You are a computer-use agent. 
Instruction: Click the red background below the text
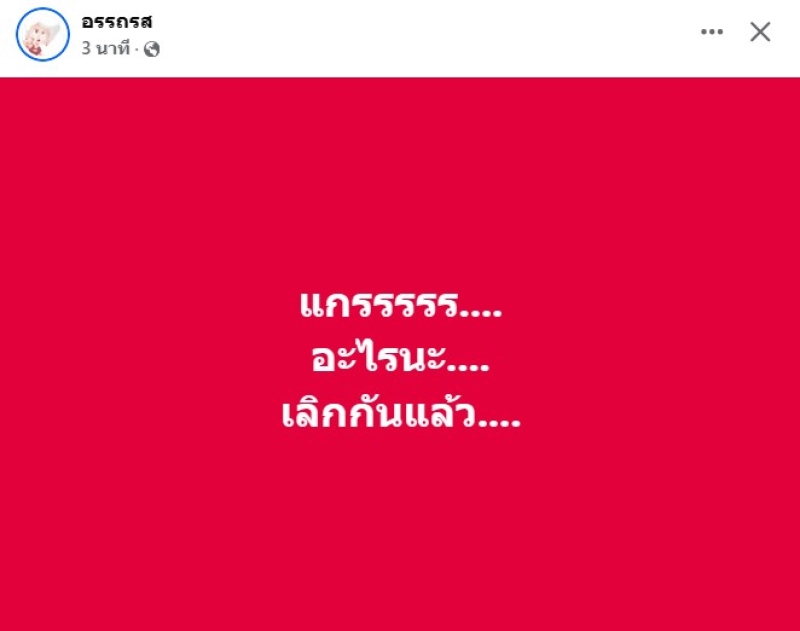(x=400, y=531)
